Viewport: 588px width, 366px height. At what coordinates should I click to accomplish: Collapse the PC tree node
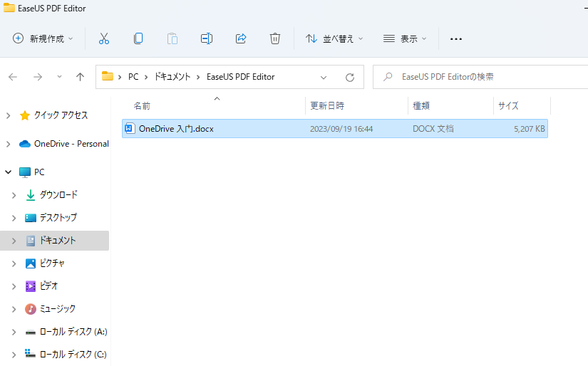[9, 172]
